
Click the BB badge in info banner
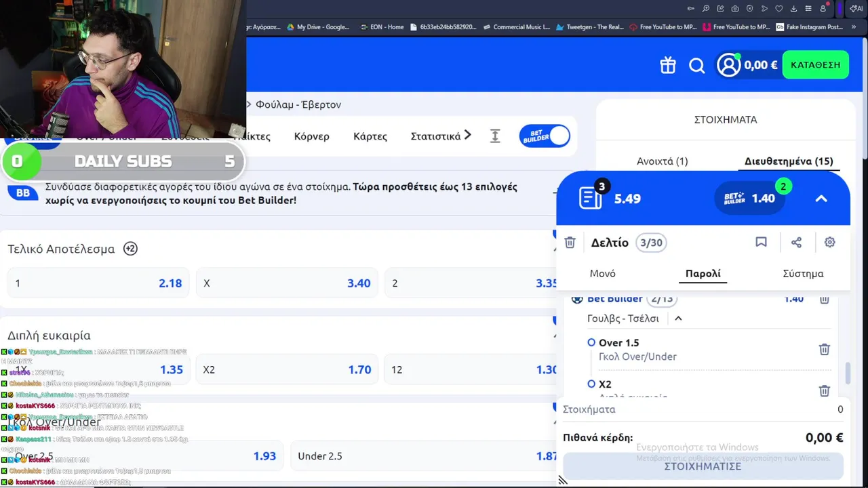23,192
